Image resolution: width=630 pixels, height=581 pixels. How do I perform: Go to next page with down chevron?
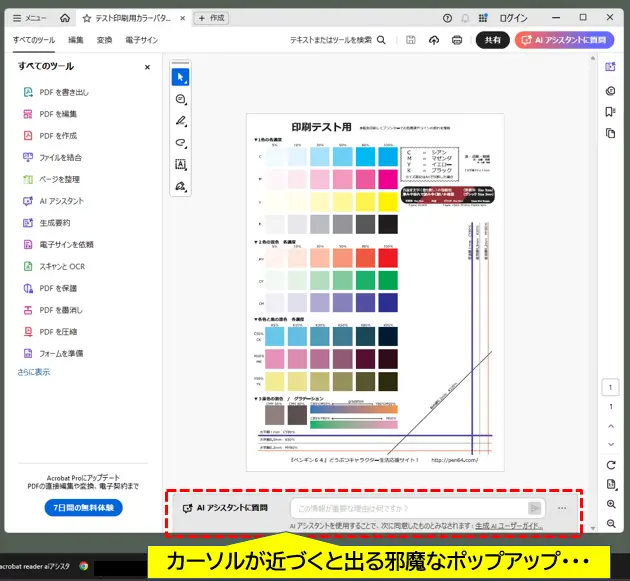point(611,444)
